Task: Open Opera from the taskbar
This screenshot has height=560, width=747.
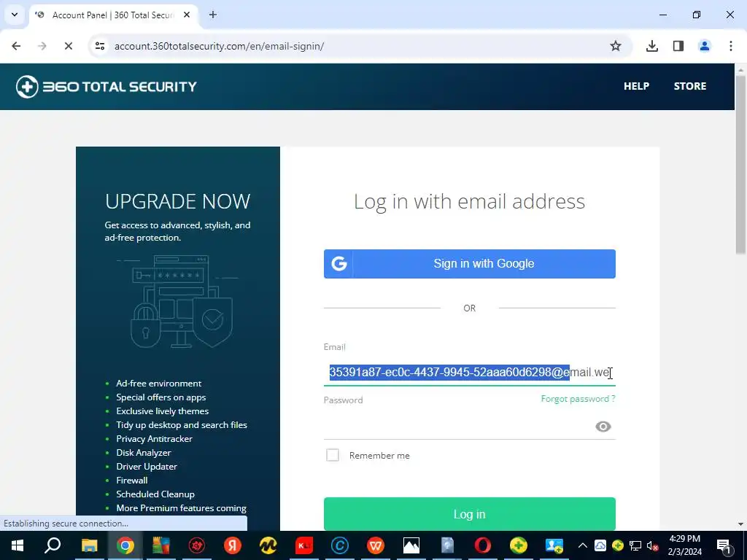Action: (x=483, y=545)
